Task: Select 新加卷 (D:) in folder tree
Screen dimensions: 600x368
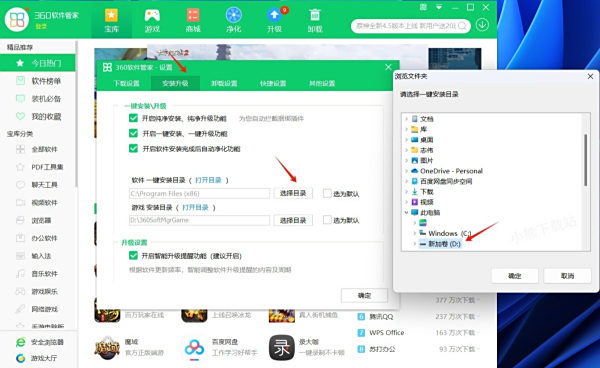Action: (440, 244)
